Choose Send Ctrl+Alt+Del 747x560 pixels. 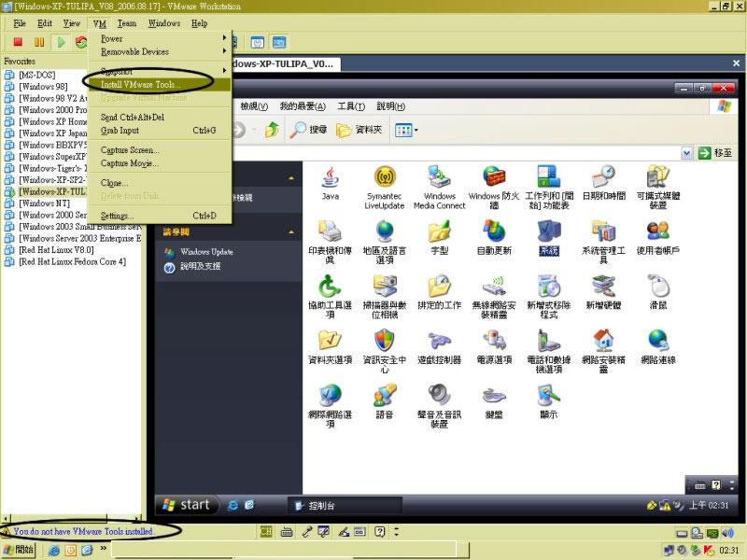coord(160,118)
